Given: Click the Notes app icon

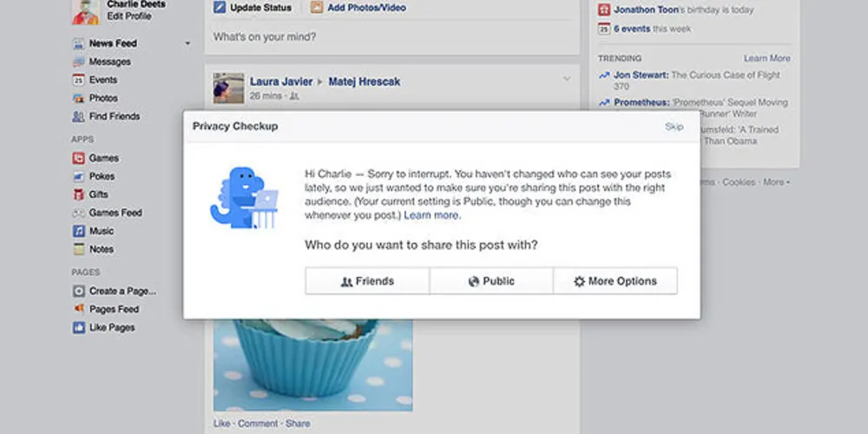Looking at the screenshot, I should point(79,249).
